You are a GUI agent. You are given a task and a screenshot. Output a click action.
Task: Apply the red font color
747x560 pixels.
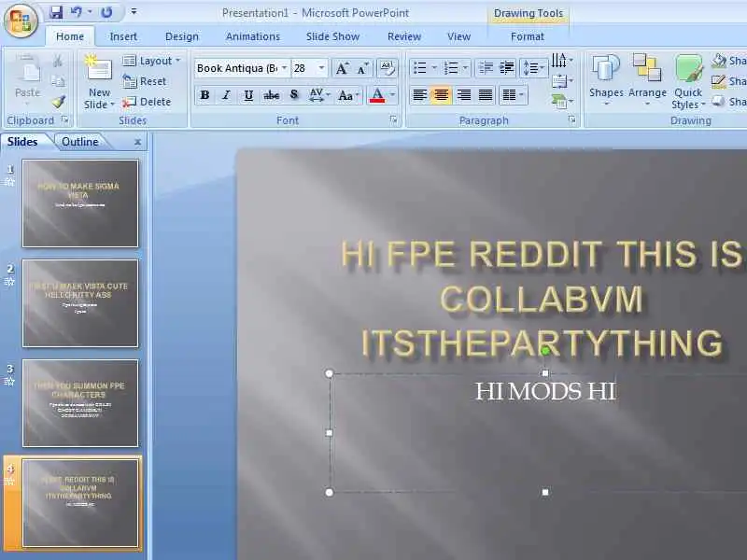pos(377,95)
